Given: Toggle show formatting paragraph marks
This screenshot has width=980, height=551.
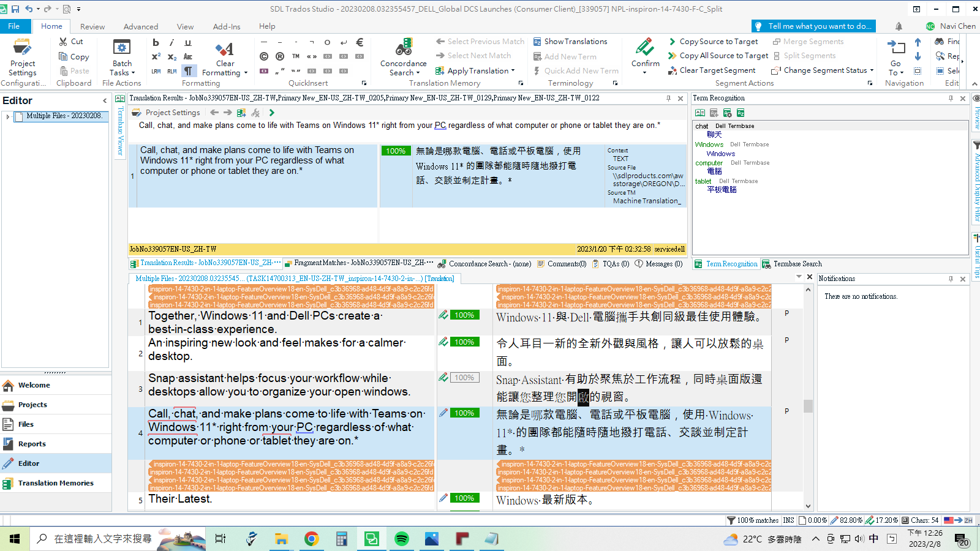Looking at the screenshot, I should (x=188, y=71).
